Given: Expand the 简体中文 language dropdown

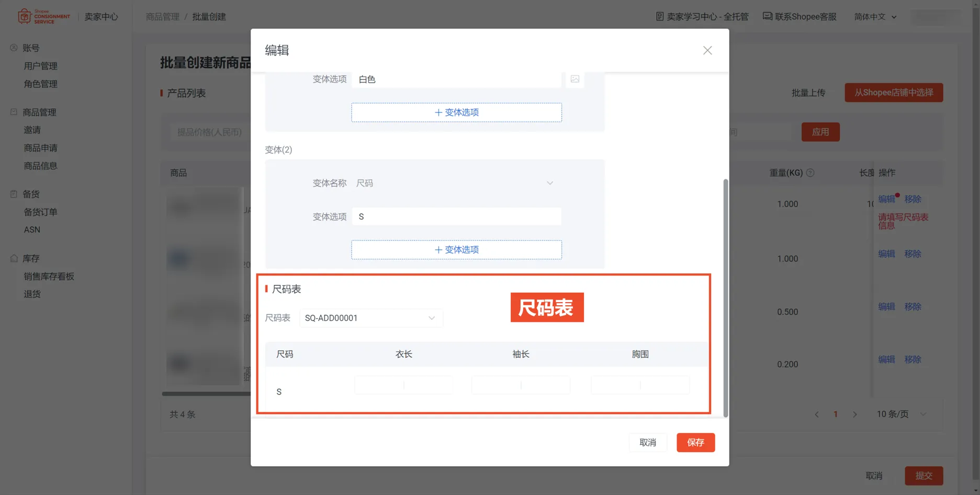Looking at the screenshot, I should click(874, 16).
